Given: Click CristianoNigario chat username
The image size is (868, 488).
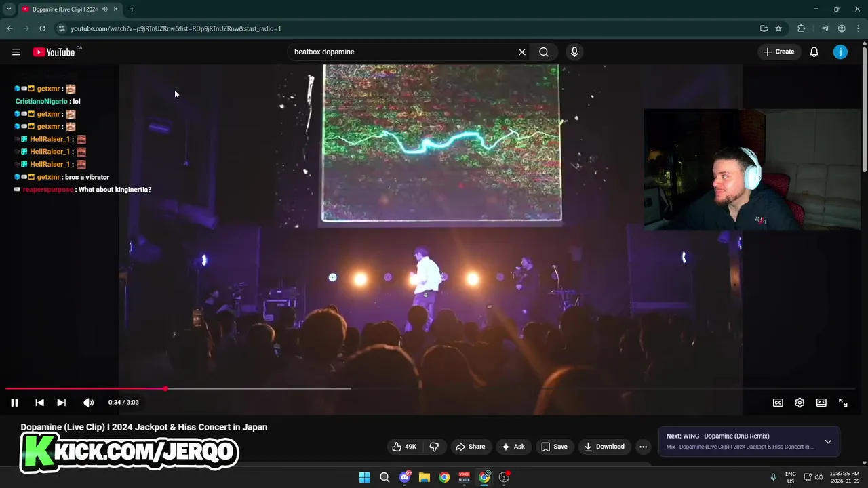Looking at the screenshot, I should [41, 102].
